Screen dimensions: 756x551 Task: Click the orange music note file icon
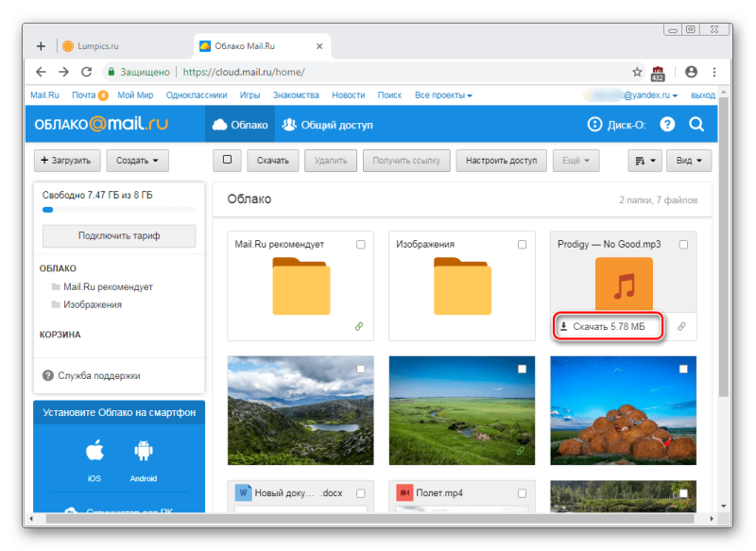pos(624,284)
